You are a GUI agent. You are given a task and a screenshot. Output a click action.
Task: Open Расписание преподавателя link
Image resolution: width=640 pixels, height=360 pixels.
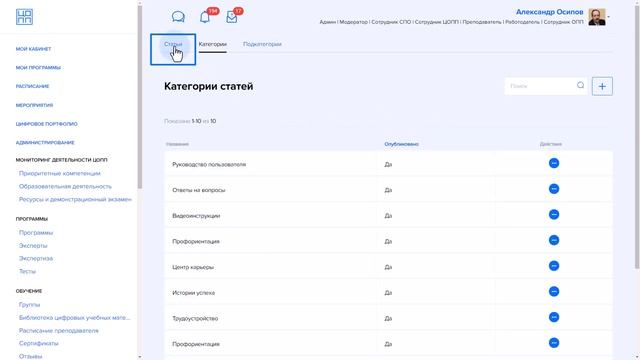(x=59, y=331)
